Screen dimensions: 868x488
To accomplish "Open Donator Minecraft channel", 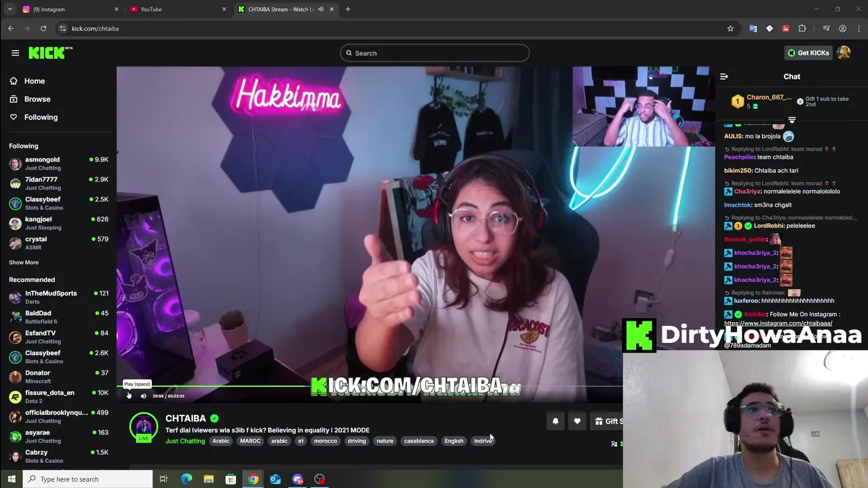I will (x=58, y=377).
